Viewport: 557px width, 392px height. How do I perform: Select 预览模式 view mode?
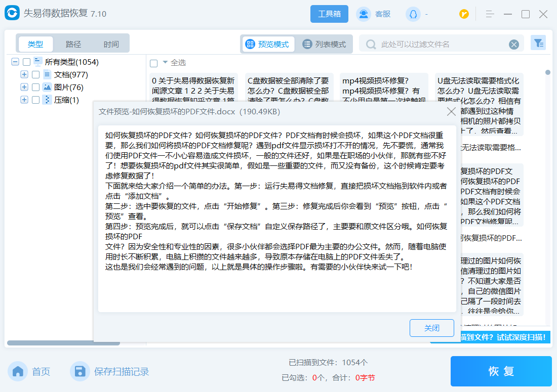[268, 45]
